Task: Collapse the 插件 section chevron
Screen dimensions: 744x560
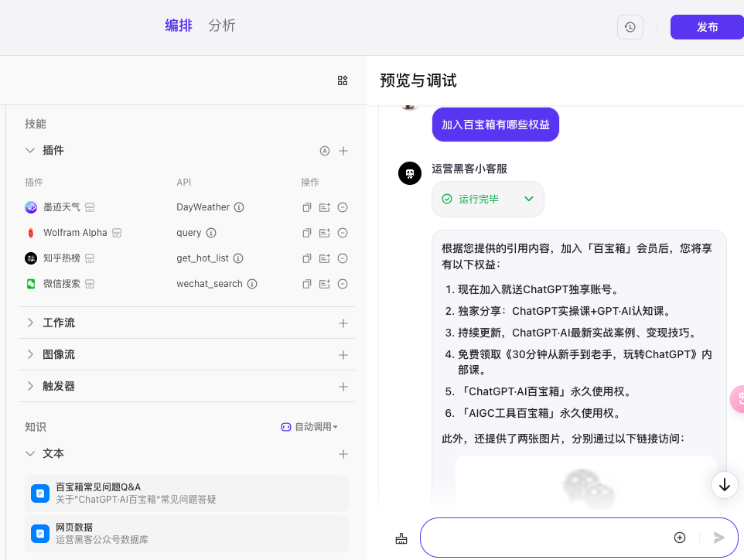Action: (x=30, y=150)
